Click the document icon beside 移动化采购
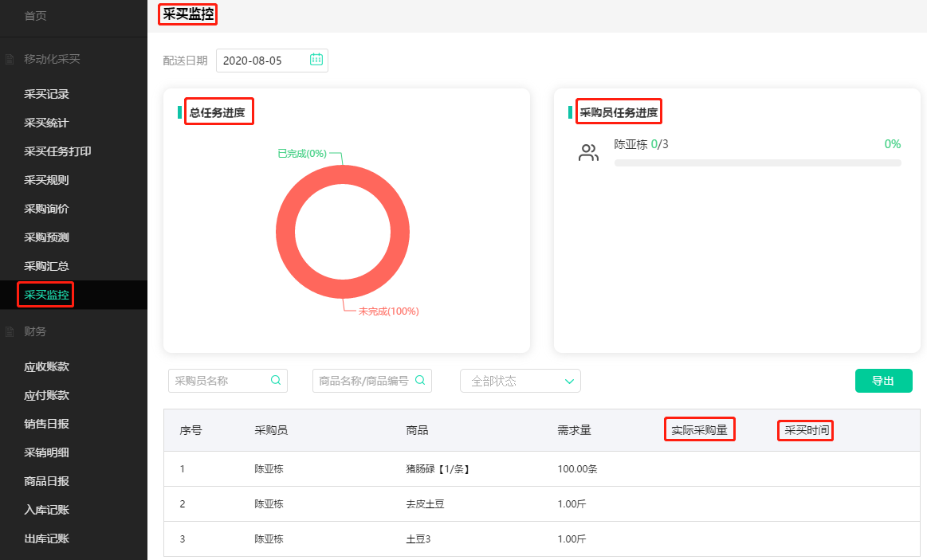This screenshot has width=927, height=560. pyautogui.click(x=9, y=59)
